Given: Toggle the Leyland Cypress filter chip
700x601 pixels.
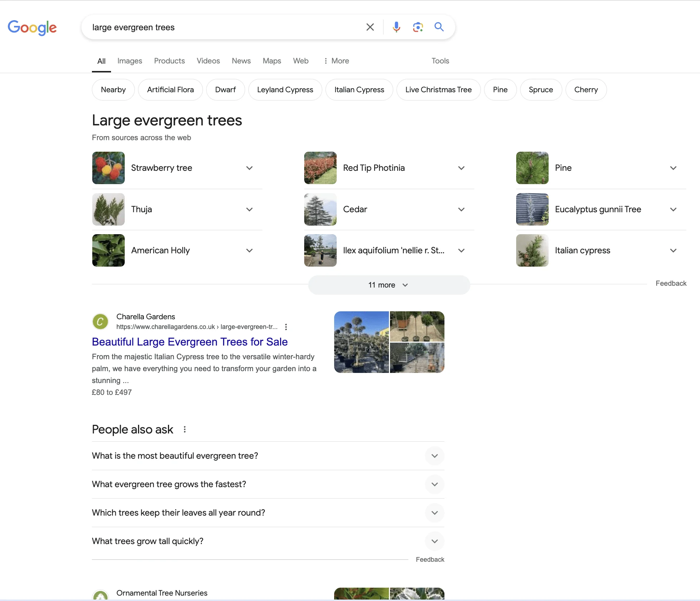Looking at the screenshot, I should (285, 89).
